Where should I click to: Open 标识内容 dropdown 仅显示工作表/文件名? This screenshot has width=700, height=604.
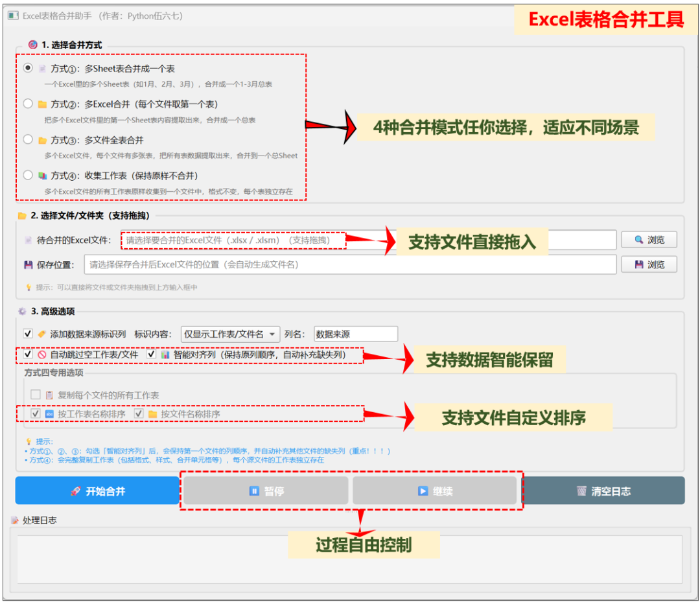click(230, 334)
